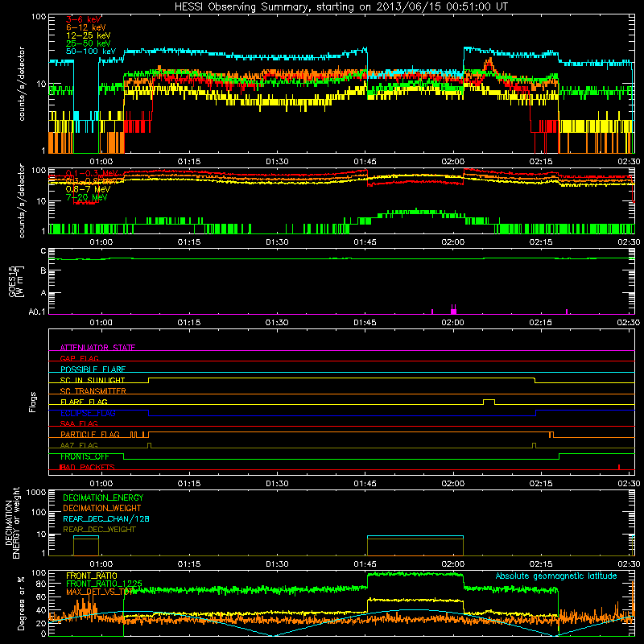Pick the cyan 50-100 keV legend label
The image size is (644, 644).
tap(90, 51)
